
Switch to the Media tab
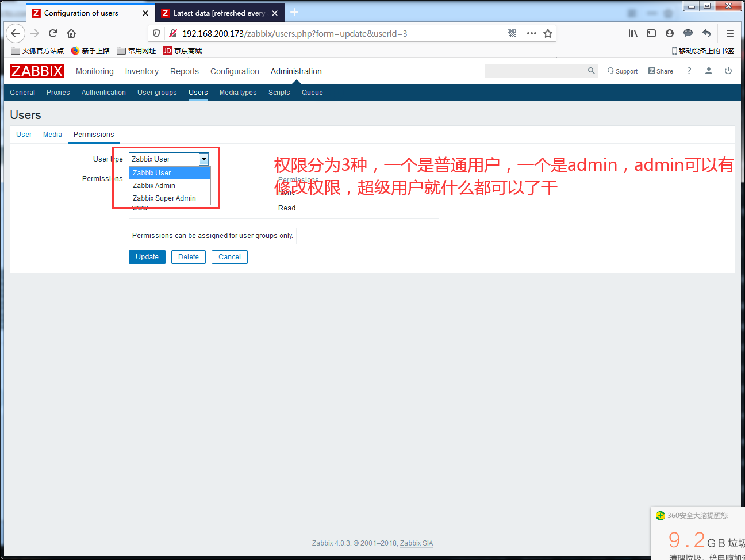[x=52, y=135]
